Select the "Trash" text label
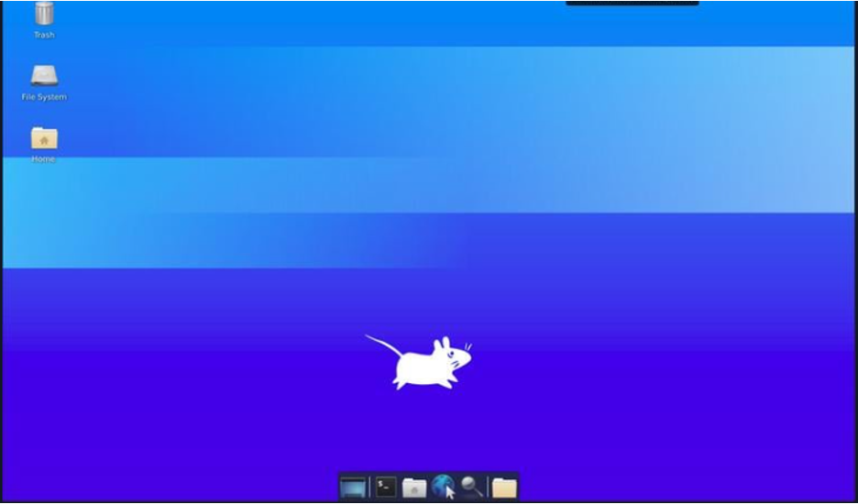Viewport: 858px width, 504px height. pos(44,35)
